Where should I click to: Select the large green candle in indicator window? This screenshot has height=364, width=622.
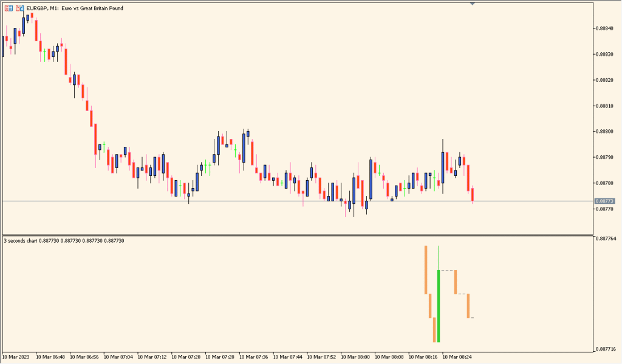click(x=439, y=306)
